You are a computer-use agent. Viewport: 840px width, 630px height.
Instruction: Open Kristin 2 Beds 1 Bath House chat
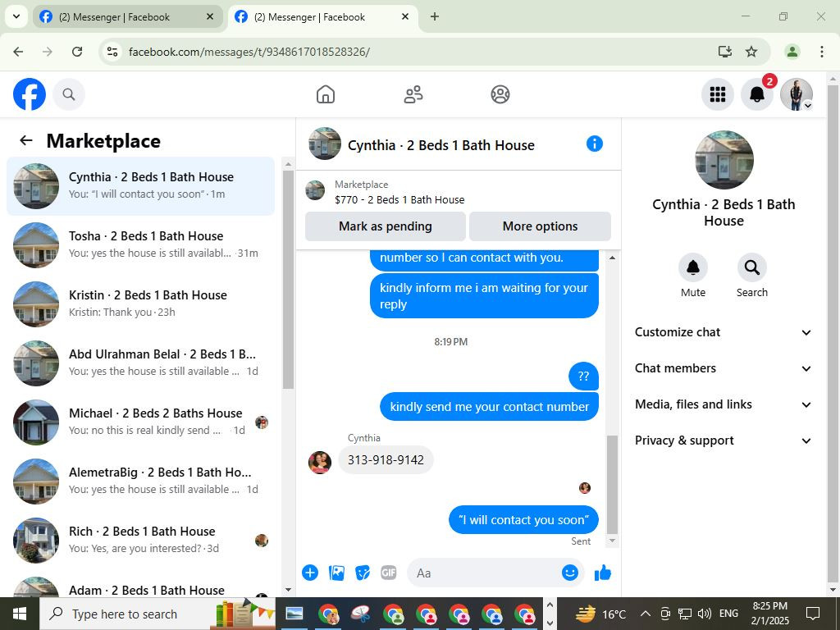pos(140,304)
